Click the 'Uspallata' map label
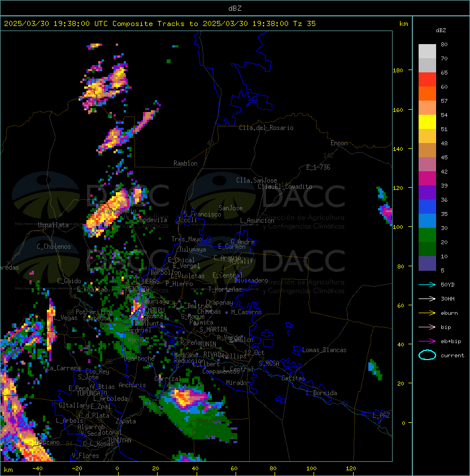Image resolution: width=470 pixels, height=476 pixels. 53,225
